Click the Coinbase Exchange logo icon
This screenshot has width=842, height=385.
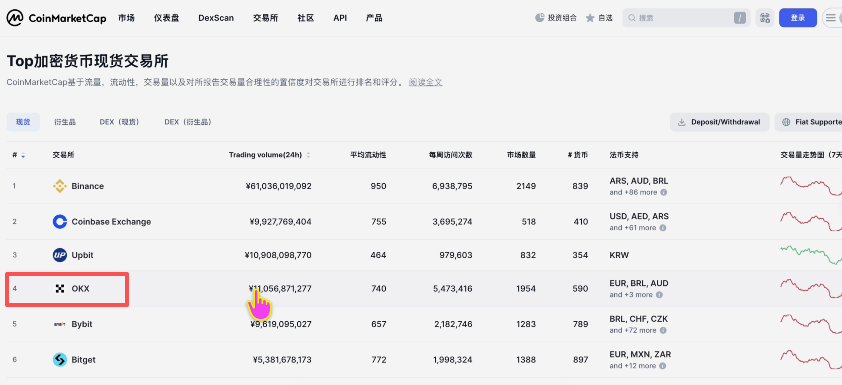point(60,222)
